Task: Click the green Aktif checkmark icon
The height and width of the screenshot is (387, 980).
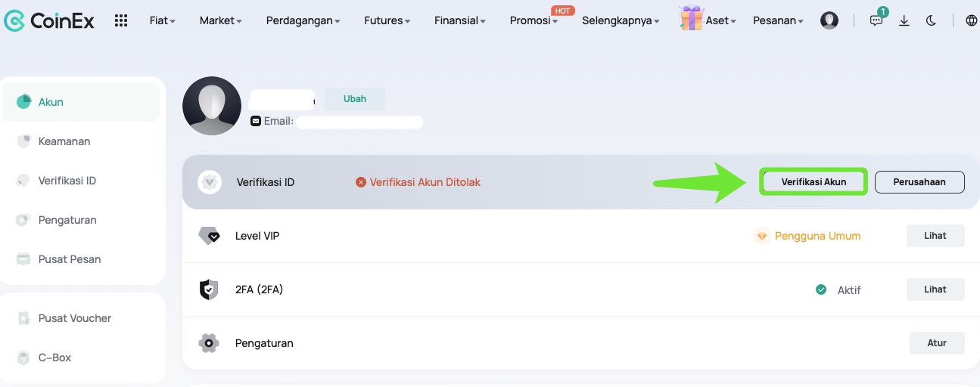Action: pos(821,289)
